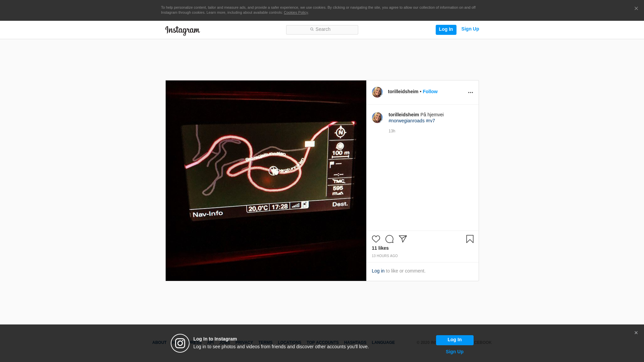This screenshot has width=644, height=362.
Task: Open the TOP ACCOUNTS footer link
Action: [322, 343]
